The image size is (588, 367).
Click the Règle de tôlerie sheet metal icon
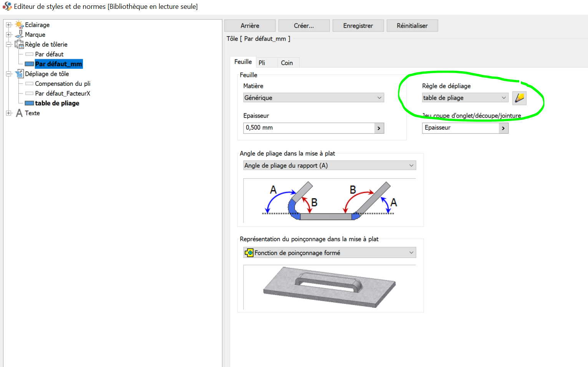[19, 44]
